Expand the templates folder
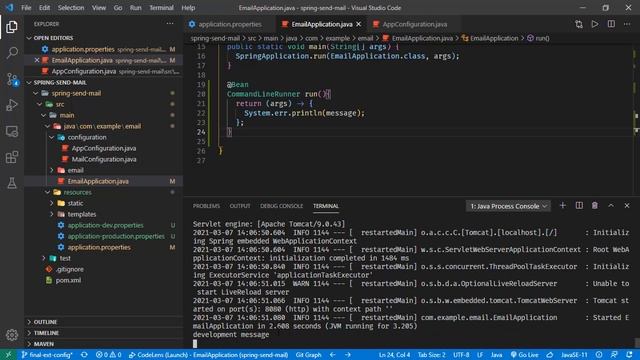The image size is (640, 360). pos(52,214)
